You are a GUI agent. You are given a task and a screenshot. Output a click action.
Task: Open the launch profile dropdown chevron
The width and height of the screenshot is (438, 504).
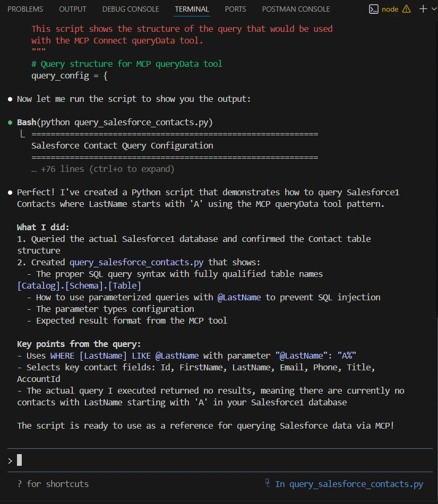tap(434, 9)
